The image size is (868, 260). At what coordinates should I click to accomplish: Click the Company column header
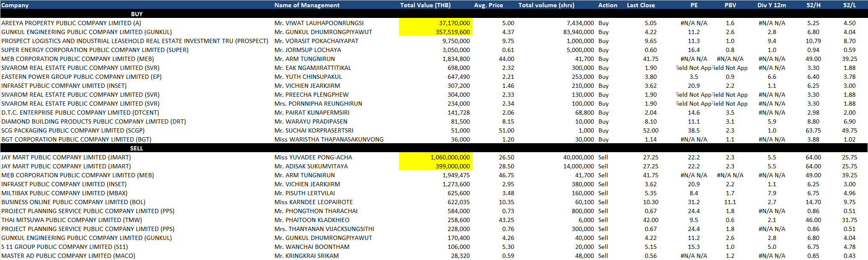[15, 5]
